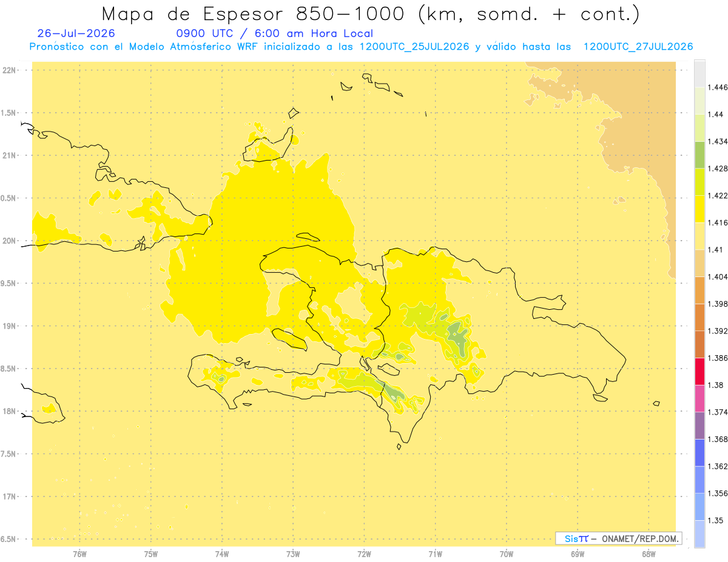Image resolution: width=728 pixels, height=562 pixels.
Task: Select the blue 1.362–1.368 colorbar swatch
Action: [699, 452]
